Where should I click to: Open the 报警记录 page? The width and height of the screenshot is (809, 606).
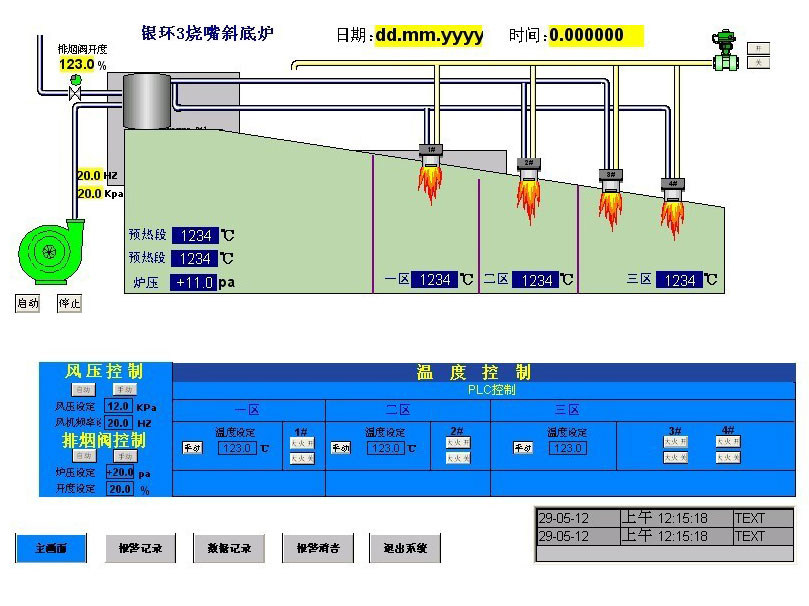coord(140,548)
